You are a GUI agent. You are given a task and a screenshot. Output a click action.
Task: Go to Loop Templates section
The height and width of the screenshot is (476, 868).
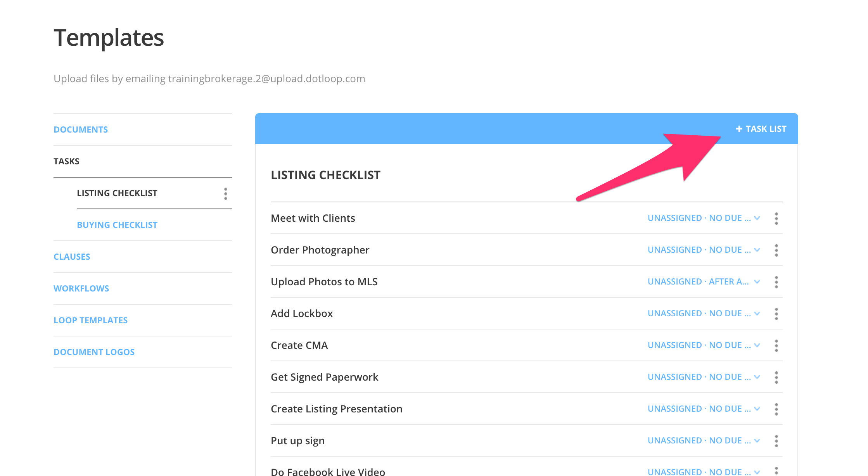click(90, 320)
